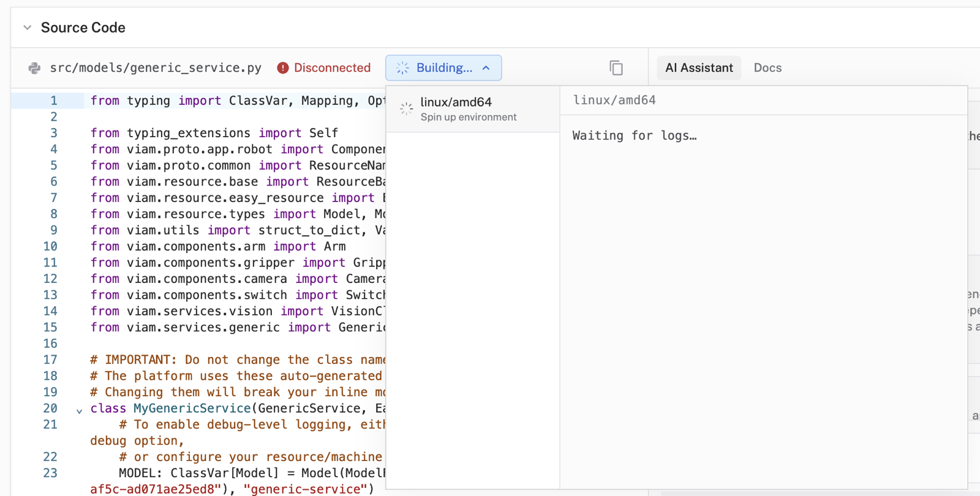
Task: Click the linux/amd64 log panel header
Action: [614, 100]
